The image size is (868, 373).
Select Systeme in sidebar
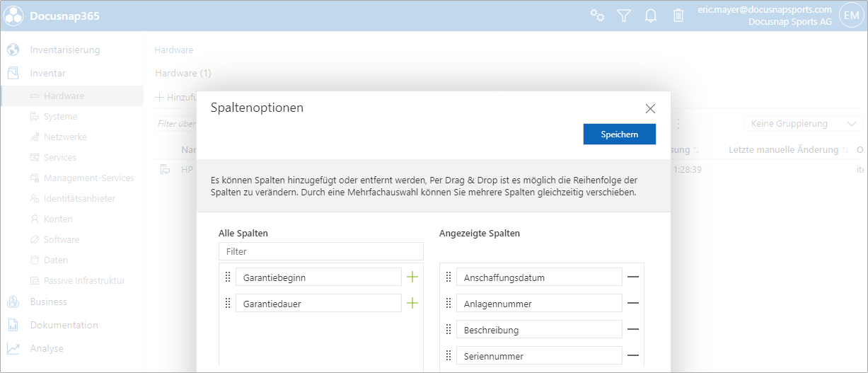61,117
